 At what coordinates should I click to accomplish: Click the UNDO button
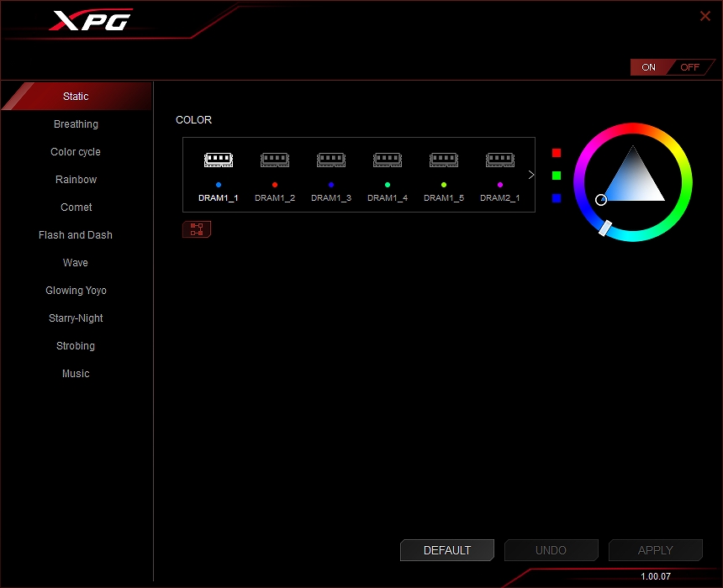[x=551, y=550]
